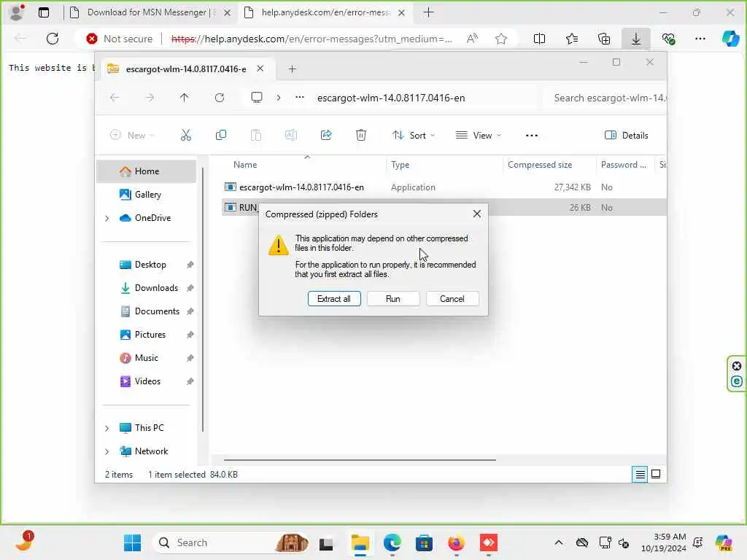Click the address bar ellipsis for hidden path
This screenshot has height=560, width=747.
[300, 98]
